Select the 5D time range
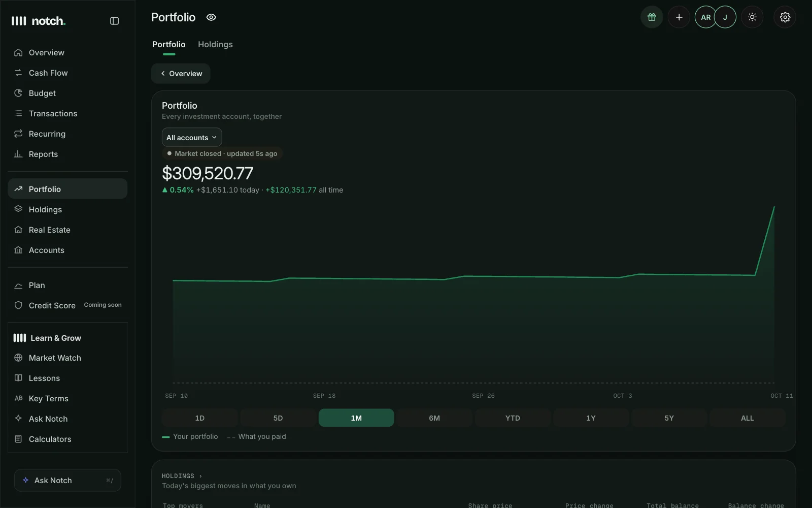Image resolution: width=812 pixels, height=508 pixels. (x=278, y=418)
